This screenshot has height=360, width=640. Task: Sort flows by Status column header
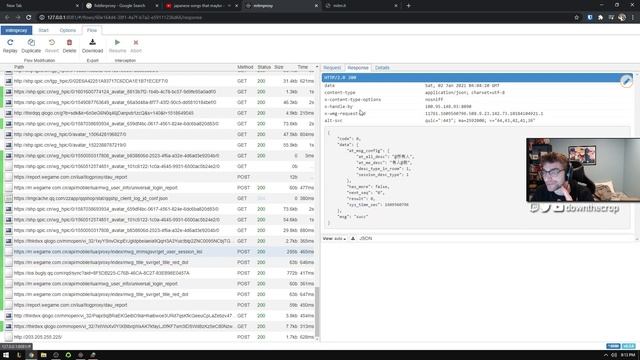(264, 67)
